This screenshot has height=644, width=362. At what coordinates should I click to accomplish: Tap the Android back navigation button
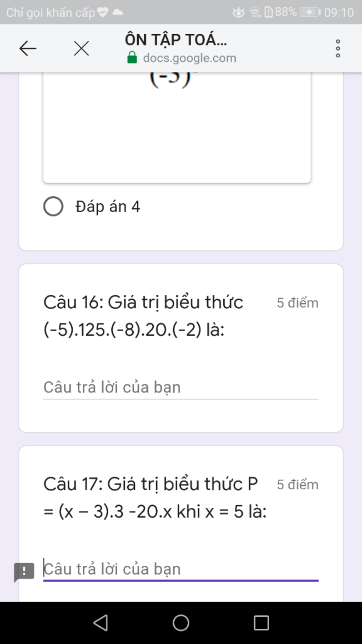click(101, 623)
